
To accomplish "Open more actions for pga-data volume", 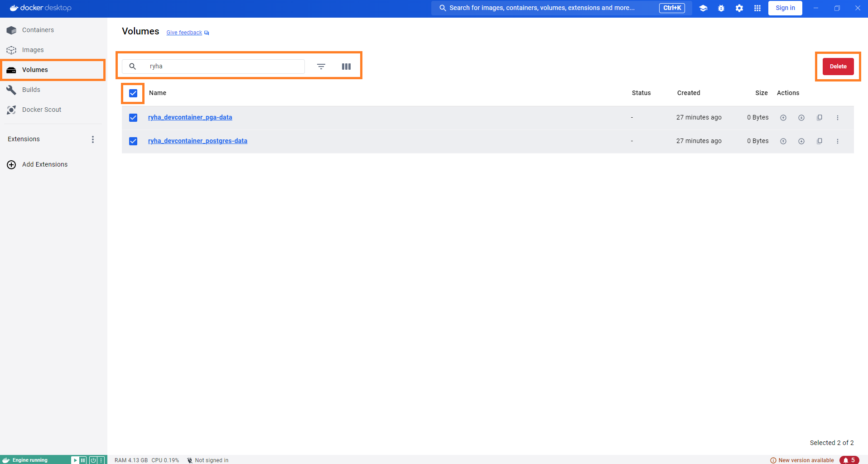I will [x=838, y=118].
